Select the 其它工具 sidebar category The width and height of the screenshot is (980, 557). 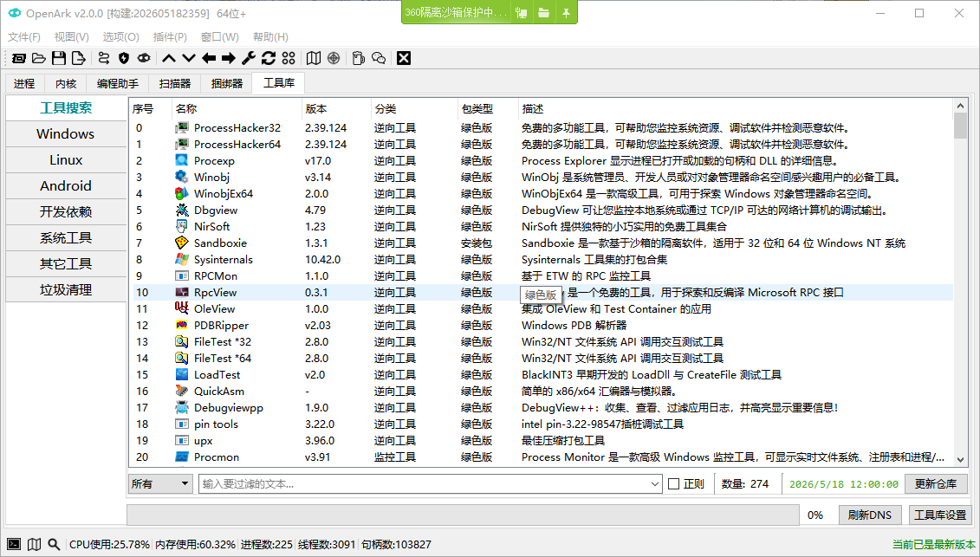tap(66, 264)
